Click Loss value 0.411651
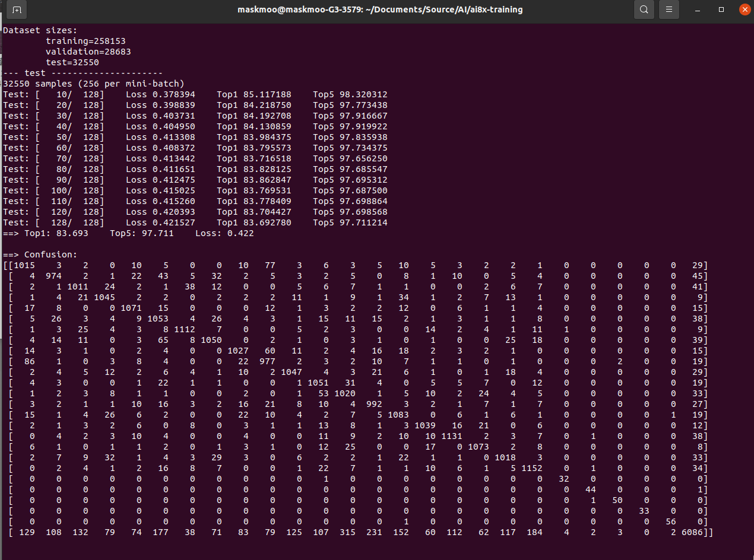The height and width of the screenshot is (560, 754). (x=173, y=169)
